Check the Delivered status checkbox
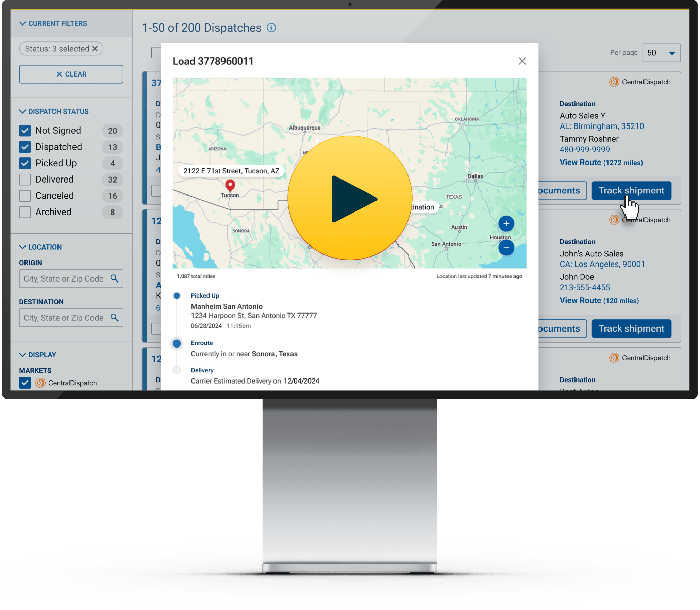 pos(25,180)
